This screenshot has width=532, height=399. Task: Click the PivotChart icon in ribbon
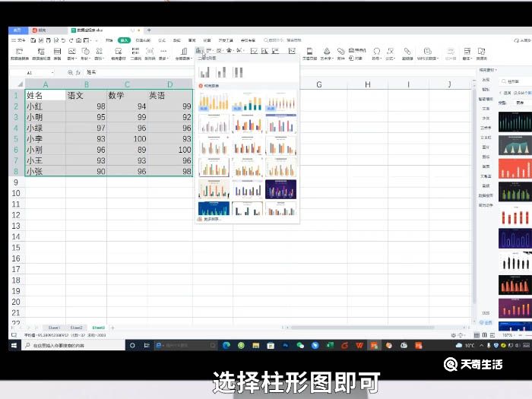pos(41,54)
